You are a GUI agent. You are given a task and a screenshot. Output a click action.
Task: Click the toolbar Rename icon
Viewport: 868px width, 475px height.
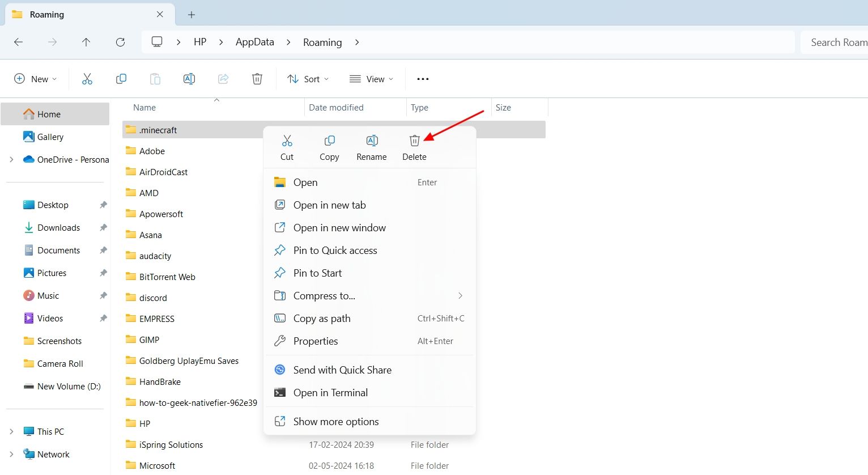189,79
